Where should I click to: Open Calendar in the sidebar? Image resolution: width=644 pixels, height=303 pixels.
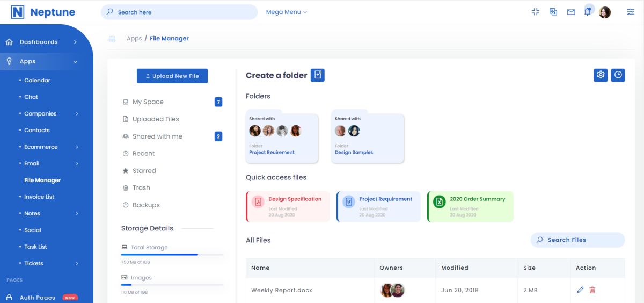[37, 80]
